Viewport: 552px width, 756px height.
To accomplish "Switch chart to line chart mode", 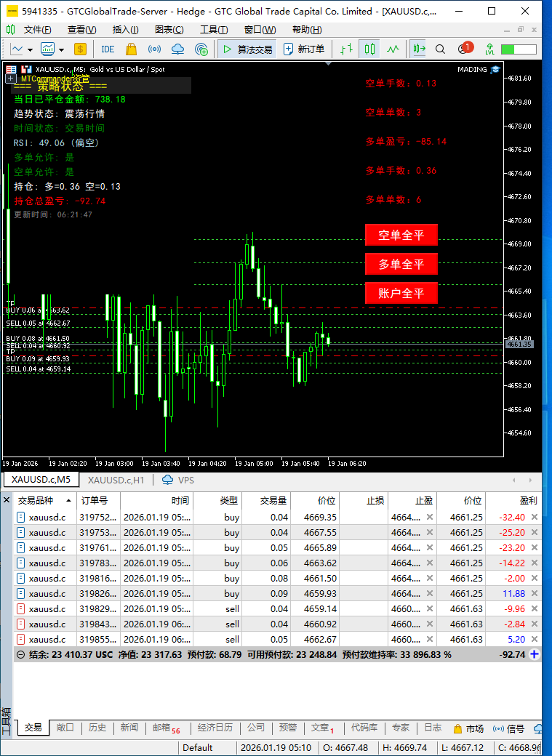I will click(393, 49).
